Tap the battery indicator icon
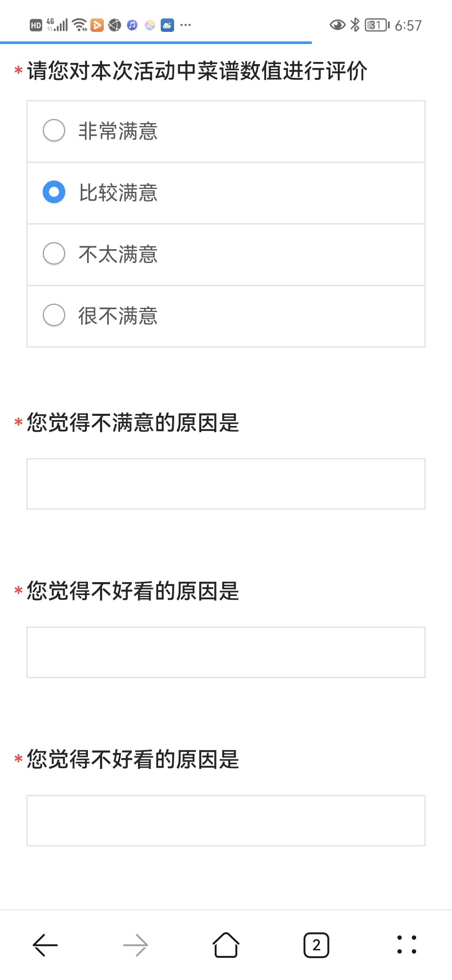Screen dimensions: 452x980 point(377,25)
